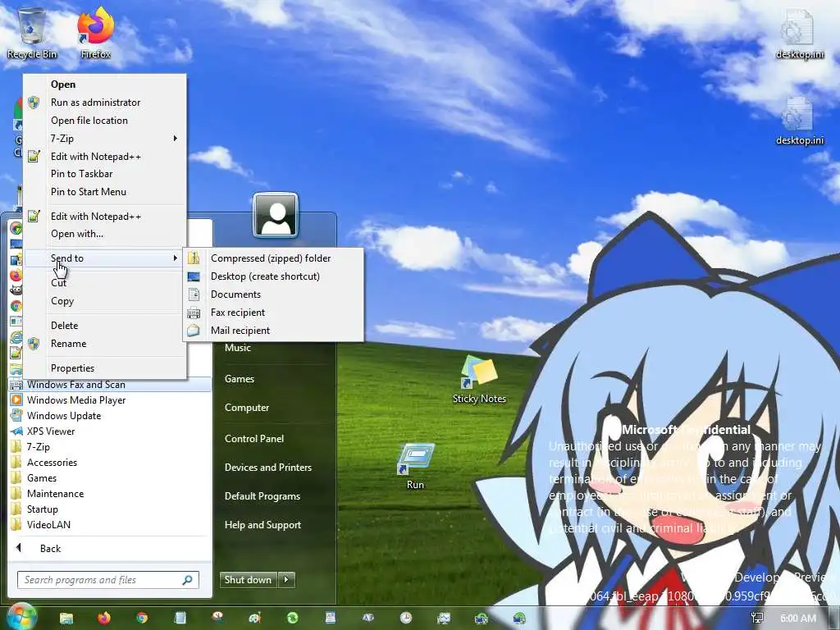The image size is (840, 630).
Task: Open the Recycle Bin desktop icon
Action: click(x=32, y=32)
